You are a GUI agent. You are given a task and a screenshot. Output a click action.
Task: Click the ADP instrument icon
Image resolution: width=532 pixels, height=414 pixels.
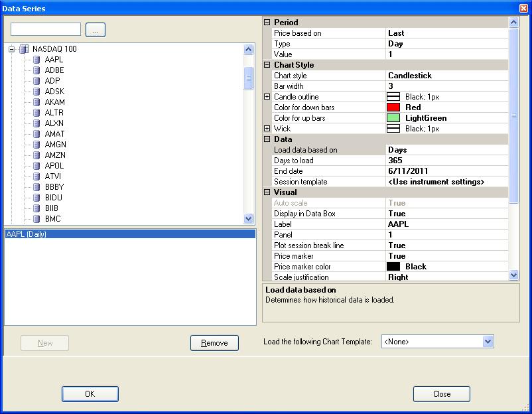tap(36, 81)
